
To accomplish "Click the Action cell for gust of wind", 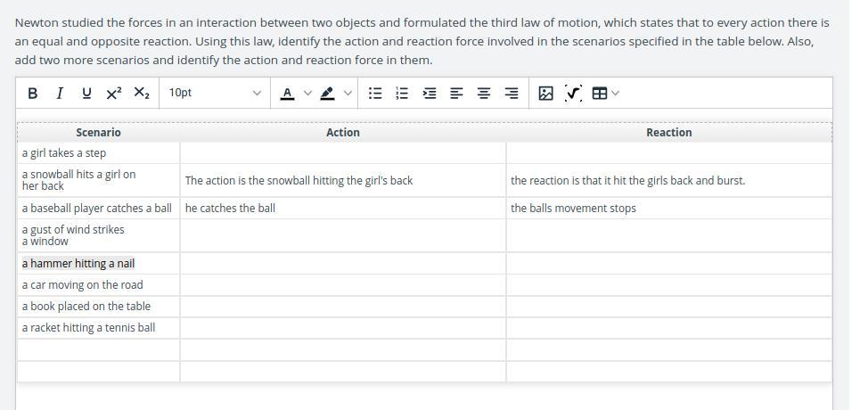I will pos(343,235).
